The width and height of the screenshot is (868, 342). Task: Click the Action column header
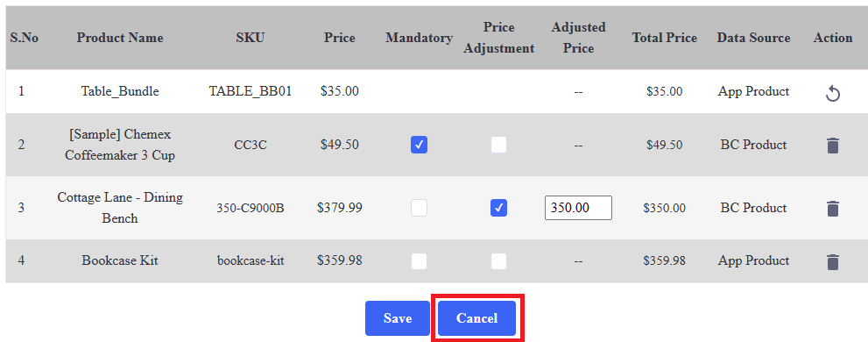(833, 38)
